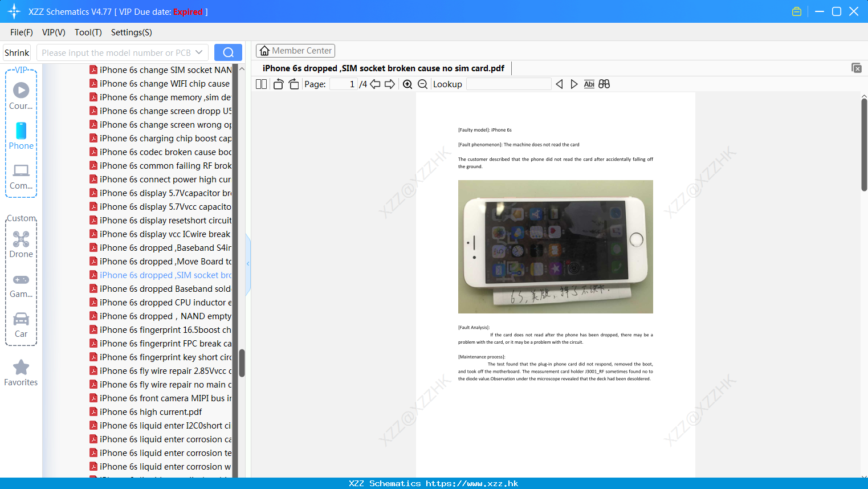The image size is (868, 489).
Task: Open iPhone 6s high current.pdf
Action: click(146, 412)
